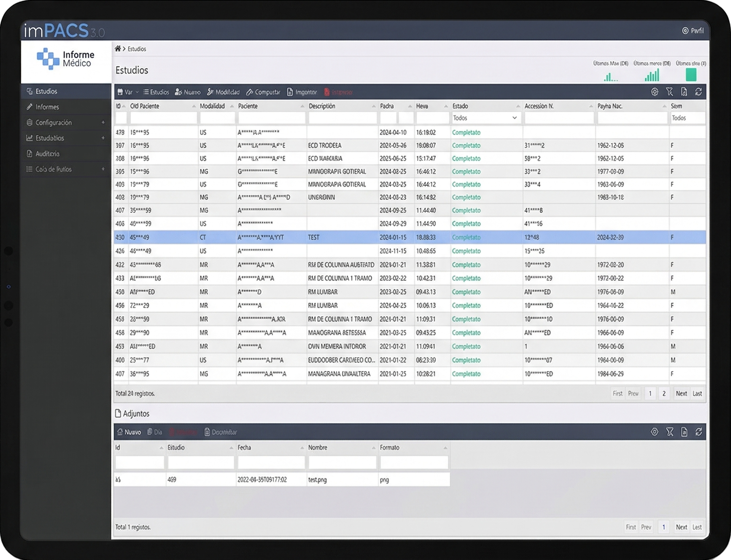
Task: Expand the Configuración sidebar section
Action: tap(66, 122)
